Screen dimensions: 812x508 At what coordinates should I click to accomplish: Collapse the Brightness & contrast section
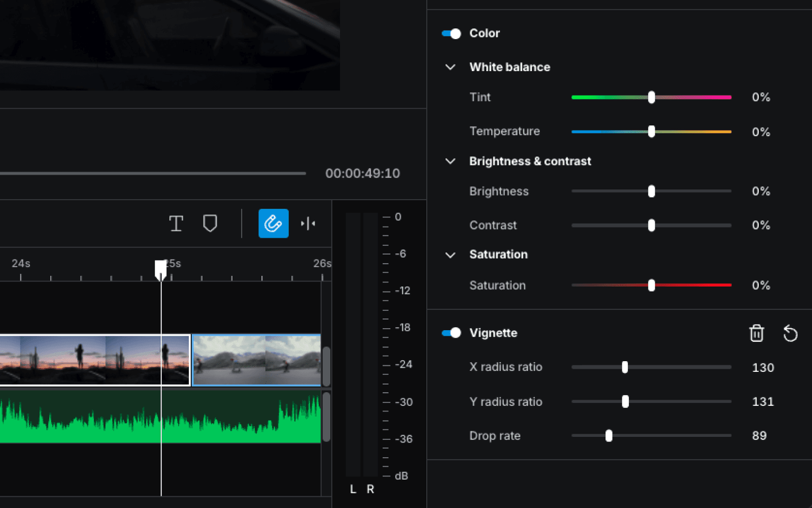[x=450, y=161]
